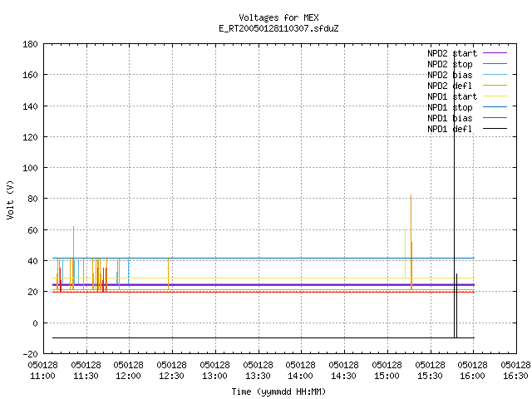Click the x-axis tick label 13:00

214,376
